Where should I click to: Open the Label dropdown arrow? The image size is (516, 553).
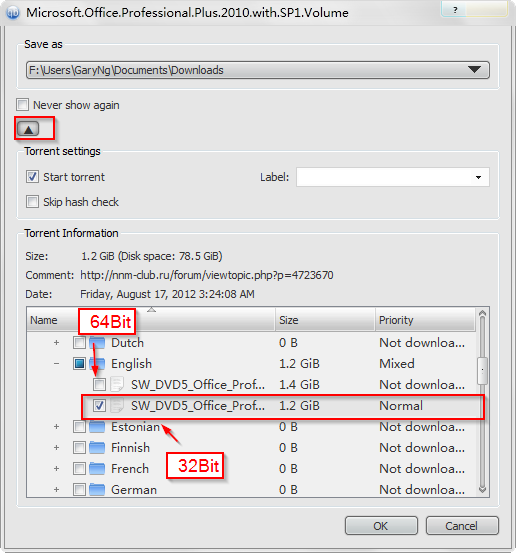tap(478, 177)
